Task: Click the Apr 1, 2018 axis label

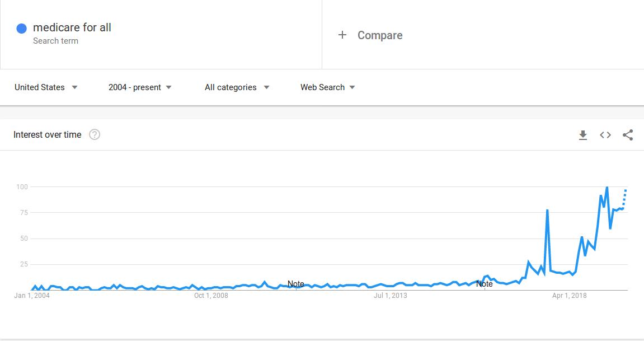Action: 569,296
